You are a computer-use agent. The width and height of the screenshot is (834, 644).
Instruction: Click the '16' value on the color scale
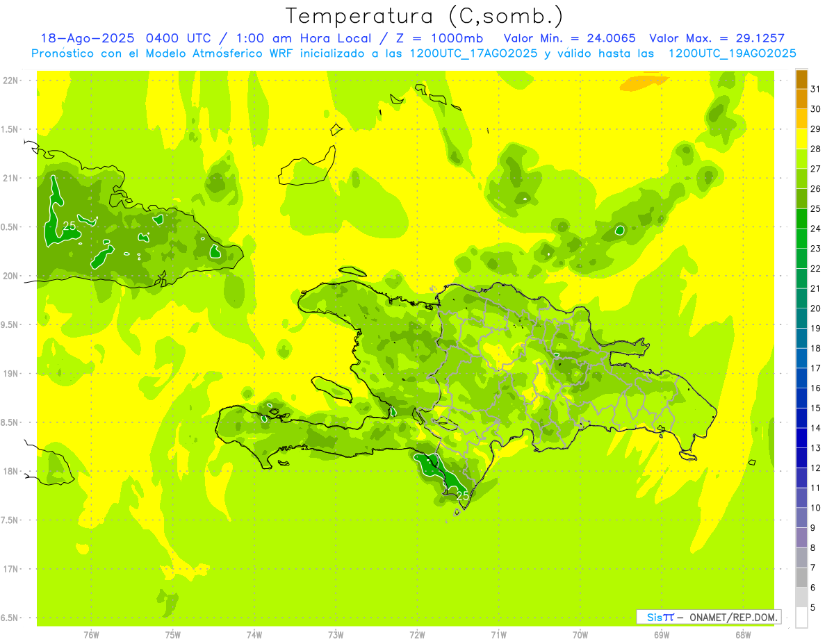pyautogui.click(x=815, y=388)
